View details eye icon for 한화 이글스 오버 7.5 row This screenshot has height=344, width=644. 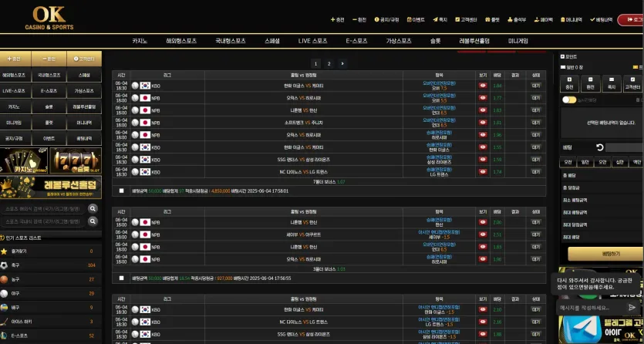pos(483,86)
